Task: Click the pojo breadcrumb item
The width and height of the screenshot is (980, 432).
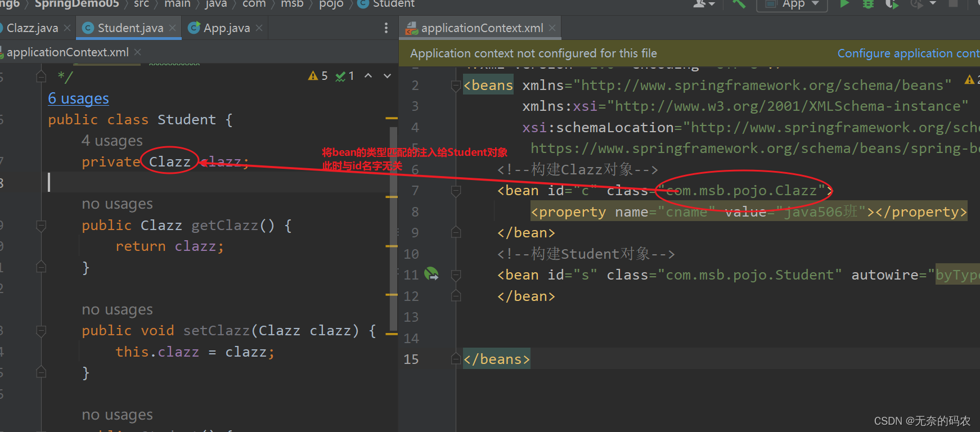Action: (331, 3)
